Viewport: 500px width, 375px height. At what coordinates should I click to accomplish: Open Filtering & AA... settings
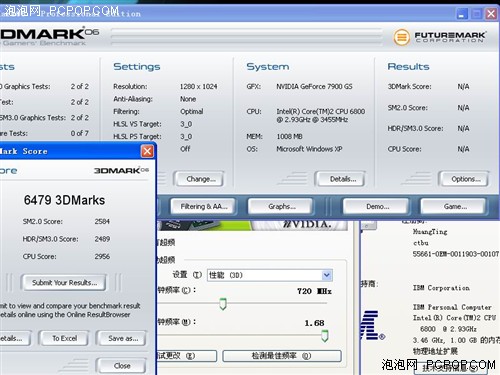(x=203, y=206)
